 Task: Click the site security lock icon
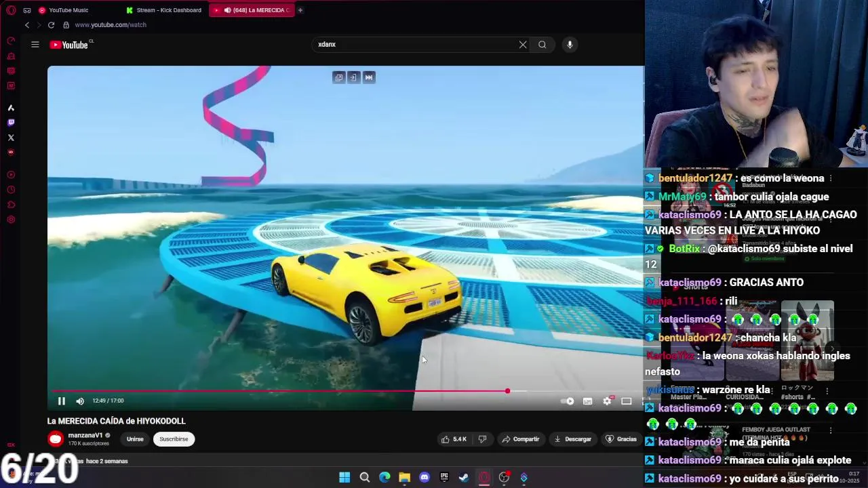click(x=66, y=25)
